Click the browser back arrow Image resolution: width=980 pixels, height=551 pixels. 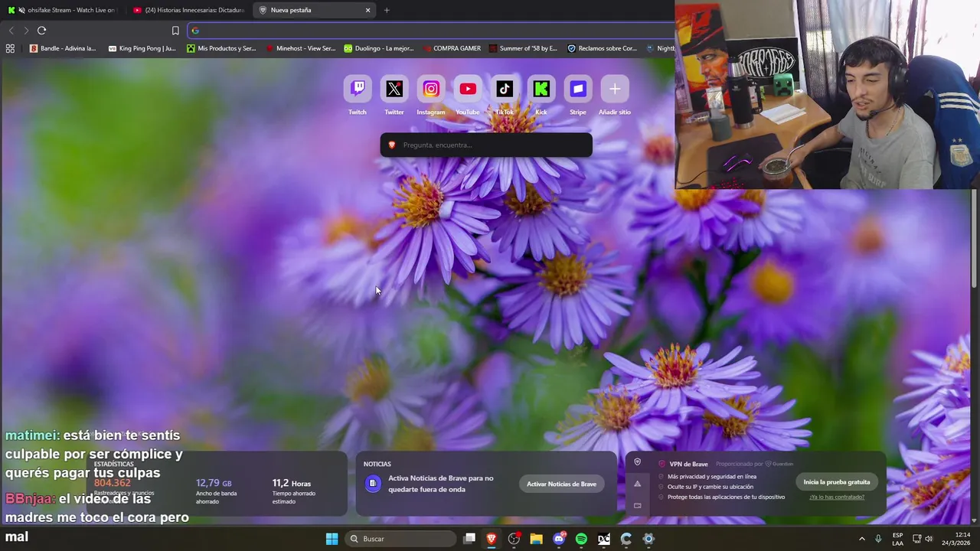[x=11, y=31]
